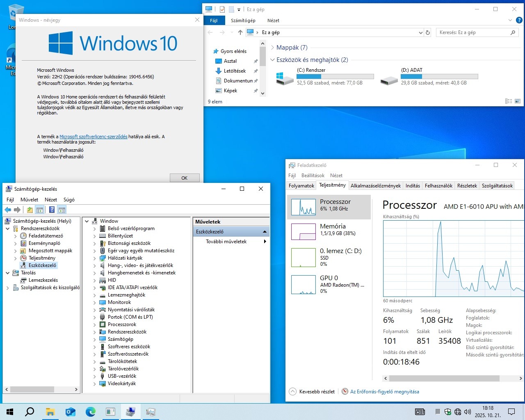This screenshot has height=420, width=525.
Task: Expand Belső vezérlőprogram device node
Action: [x=94, y=228]
